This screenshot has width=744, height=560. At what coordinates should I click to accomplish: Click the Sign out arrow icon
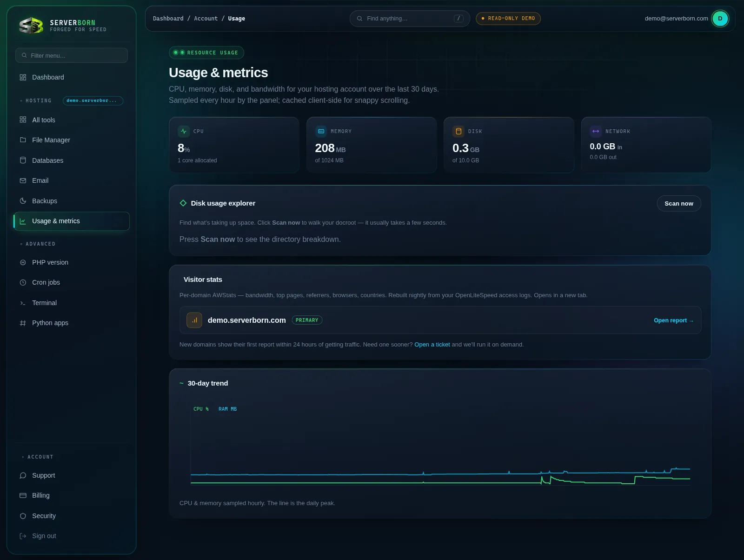coord(23,536)
